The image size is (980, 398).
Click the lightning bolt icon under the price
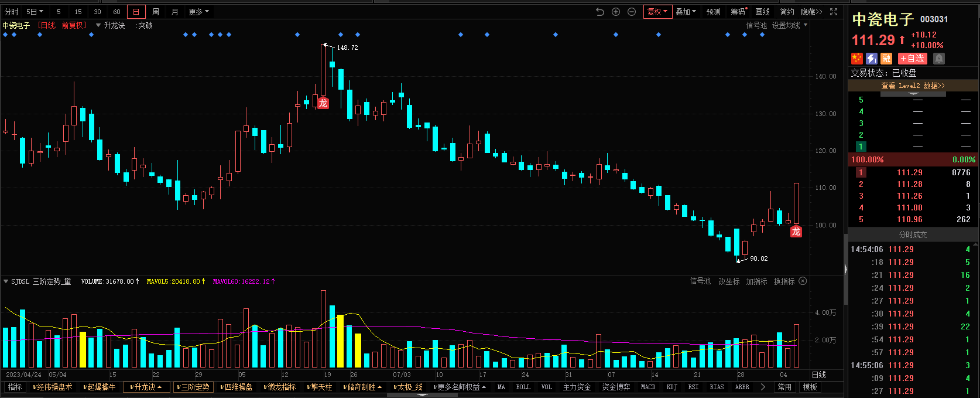click(x=872, y=59)
